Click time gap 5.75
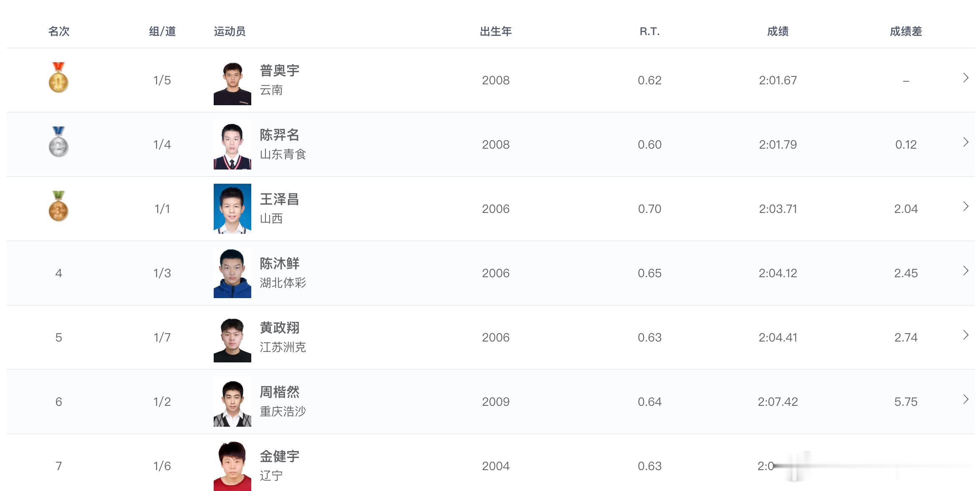The height and width of the screenshot is (491, 980). [x=906, y=402]
